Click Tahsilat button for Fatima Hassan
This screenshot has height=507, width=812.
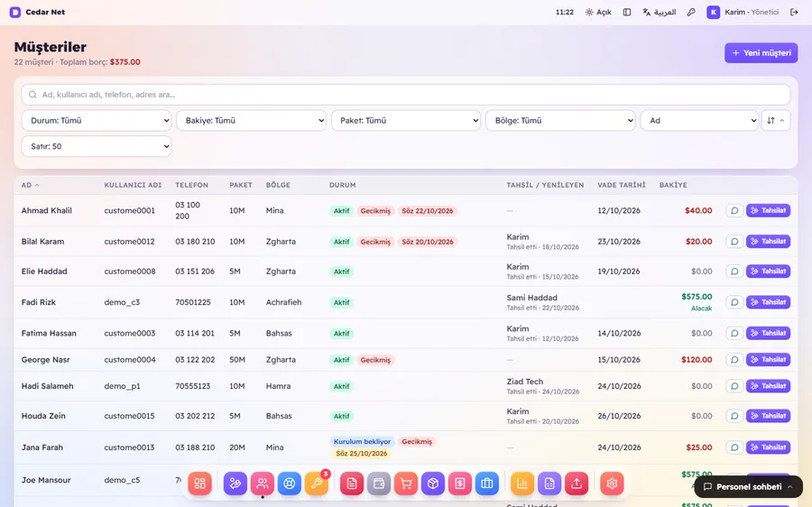[768, 333]
